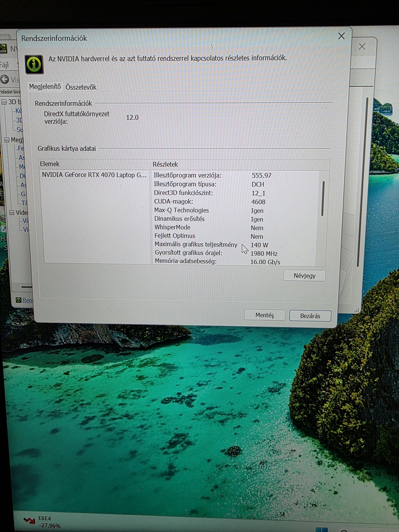This screenshot has height=532, width=399.
Task: Click the Gyorsított grafikus órajel 1980 MHz value
Action: click(x=264, y=254)
